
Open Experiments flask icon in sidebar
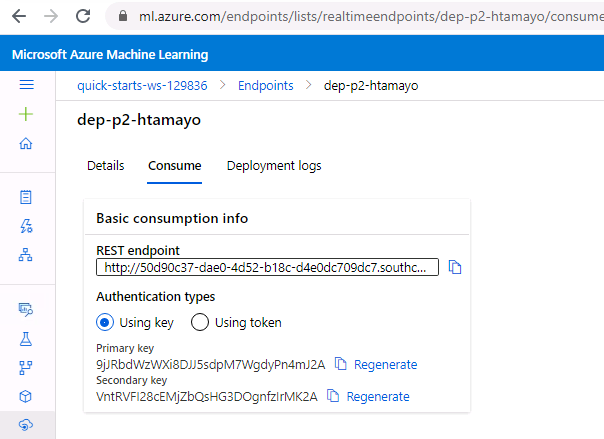click(26, 339)
